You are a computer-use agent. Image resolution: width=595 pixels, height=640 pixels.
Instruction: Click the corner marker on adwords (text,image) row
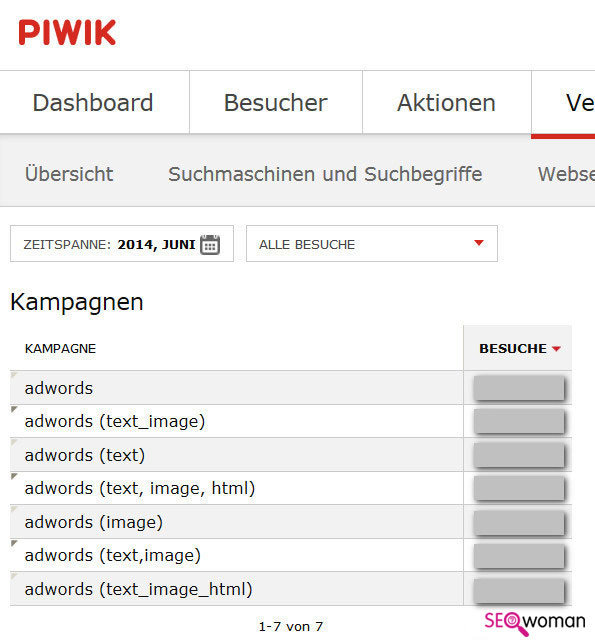[x=14, y=543]
